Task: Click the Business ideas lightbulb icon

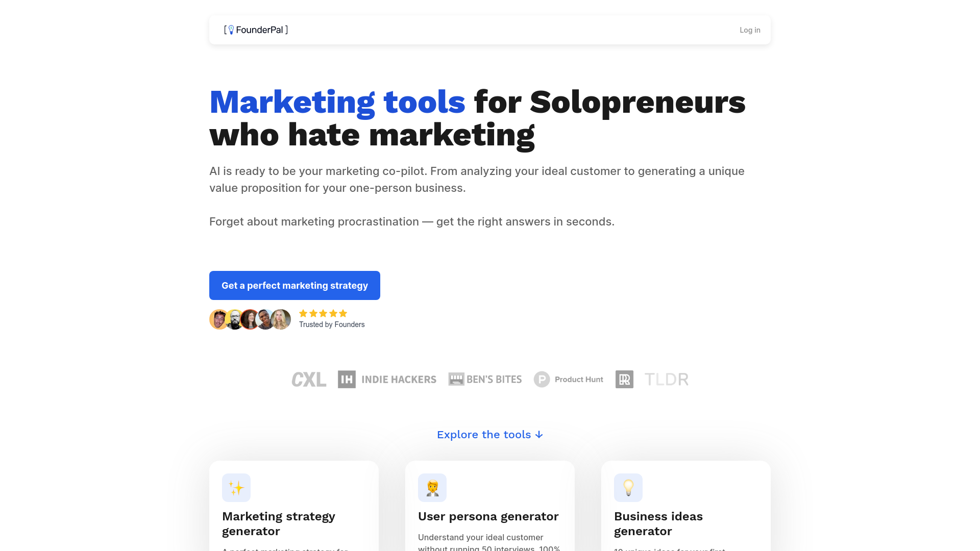Action: (x=628, y=488)
